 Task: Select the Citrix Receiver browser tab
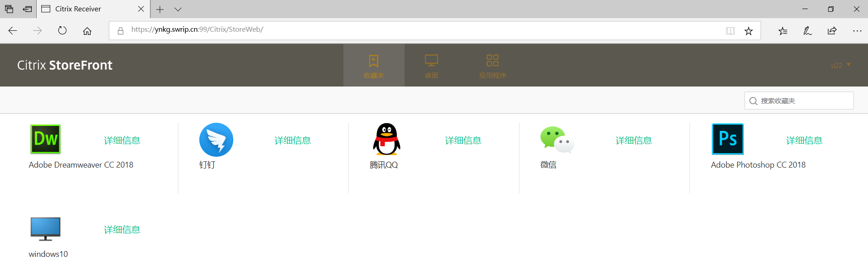tap(93, 9)
